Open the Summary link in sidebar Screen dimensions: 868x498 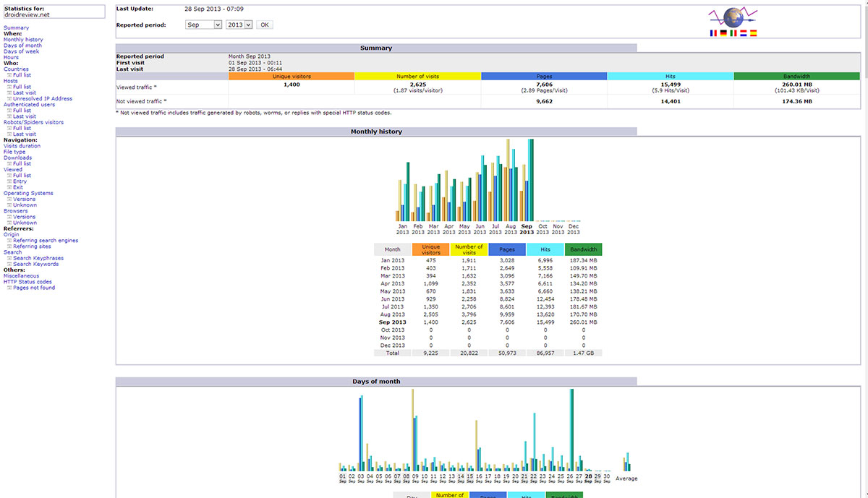(17, 28)
